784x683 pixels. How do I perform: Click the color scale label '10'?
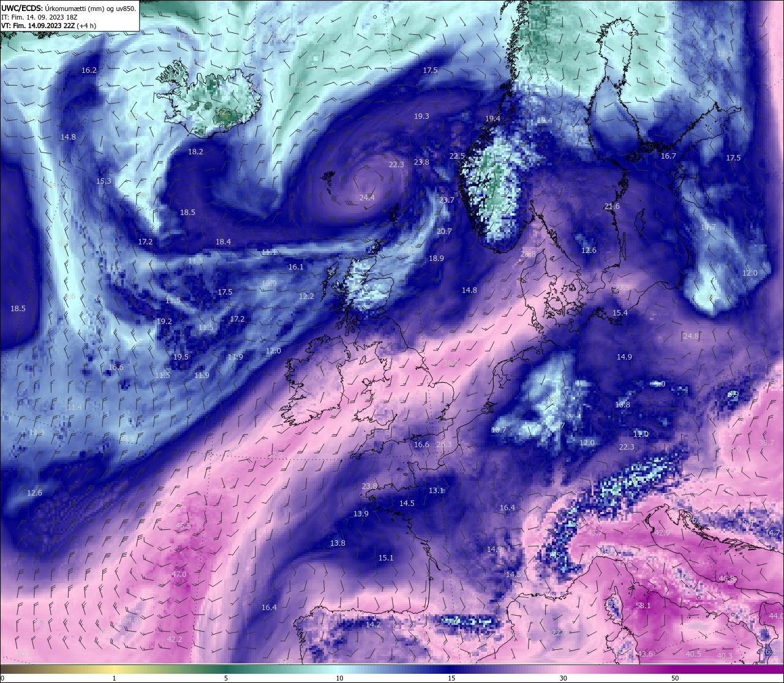click(x=339, y=678)
